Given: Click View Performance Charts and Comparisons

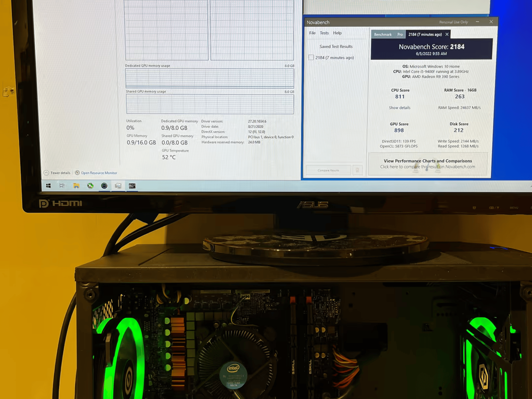Looking at the screenshot, I should tap(428, 161).
